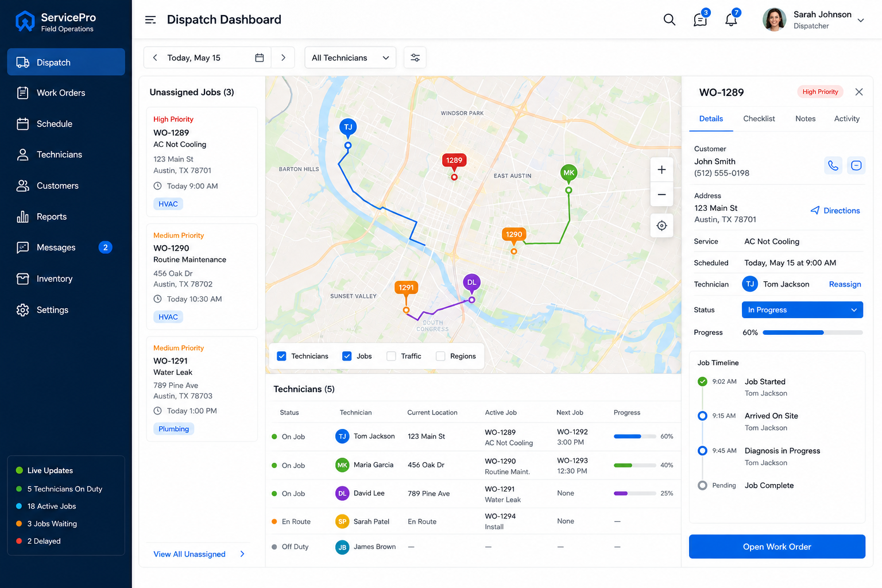
Task: Uncheck the Jobs map layer checkbox
Action: 347,356
